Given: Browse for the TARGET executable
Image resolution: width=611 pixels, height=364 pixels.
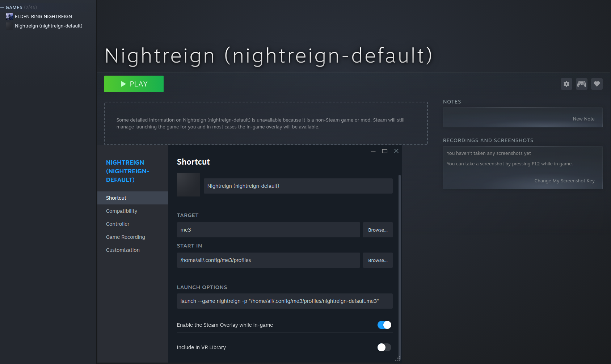Looking at the screenshot, I should (x=378, y=230).
